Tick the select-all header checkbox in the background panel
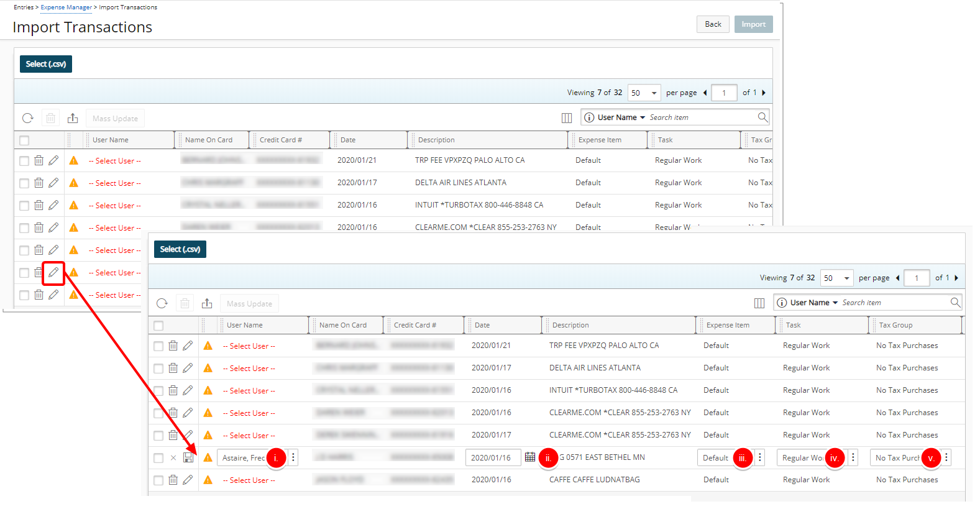 coord(24,140)
